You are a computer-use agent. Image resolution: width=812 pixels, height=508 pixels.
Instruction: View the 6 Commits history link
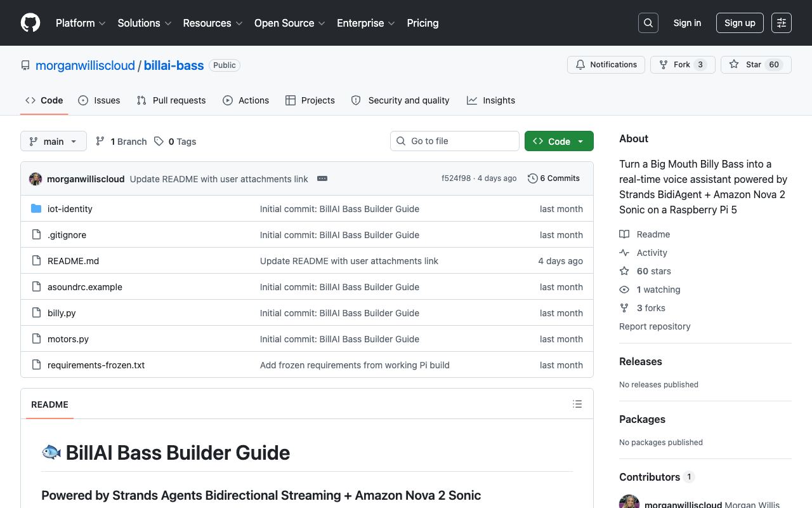pos(554,178)
